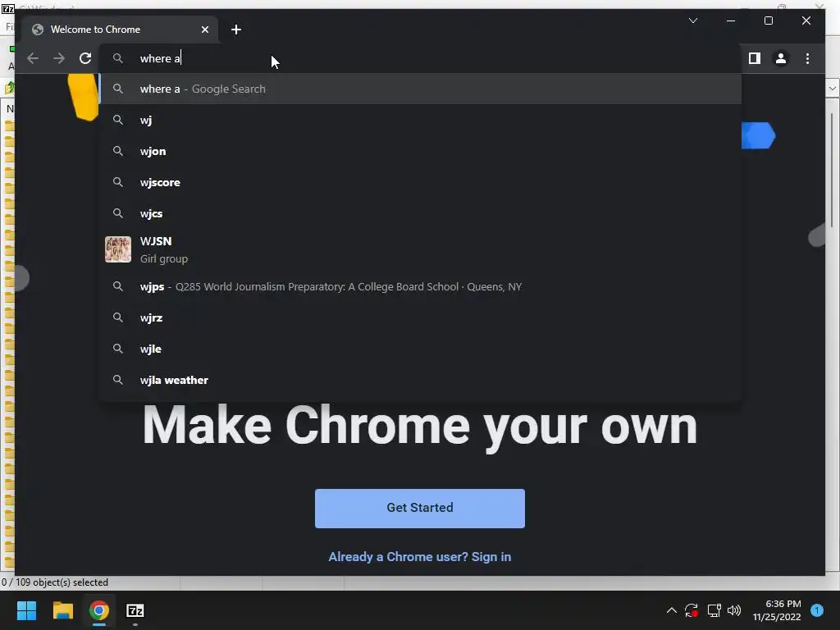The width and height of the screenshot is (840, 630).
Task: Switch to 7-Zip from the taskbar
Action: 135,610
